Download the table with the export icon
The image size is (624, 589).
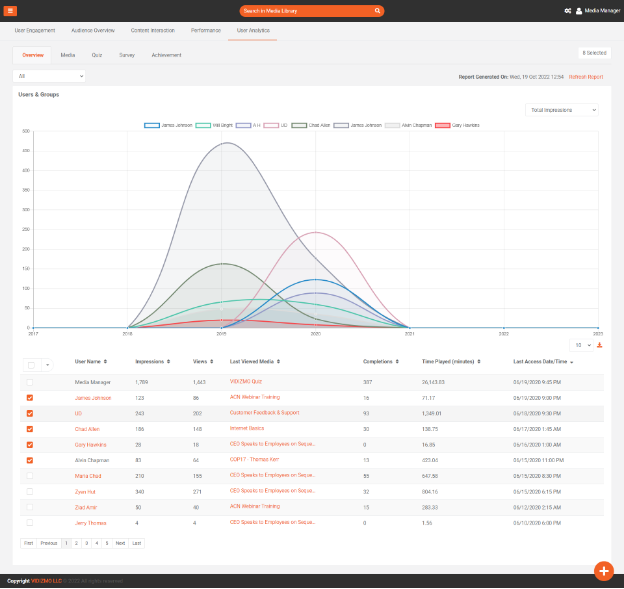coord(600,345)
